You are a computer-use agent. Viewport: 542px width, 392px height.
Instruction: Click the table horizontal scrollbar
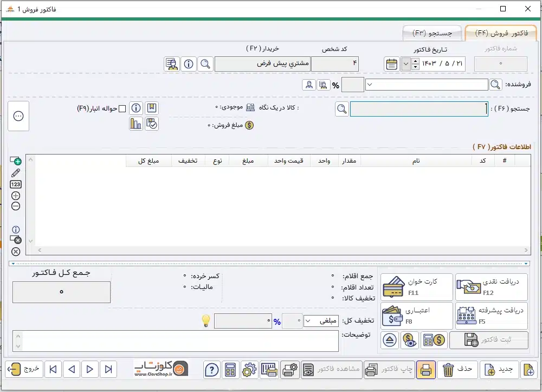(283, 250)
